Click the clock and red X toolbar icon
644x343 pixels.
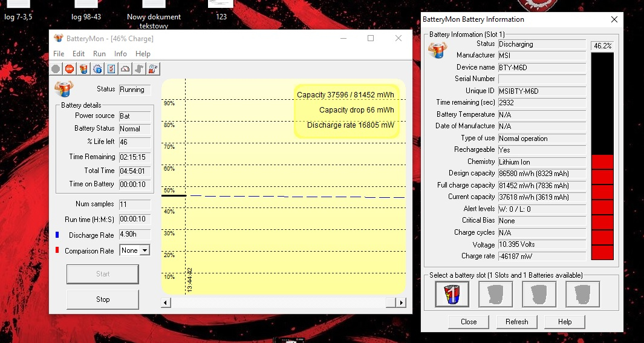point(153,69)
